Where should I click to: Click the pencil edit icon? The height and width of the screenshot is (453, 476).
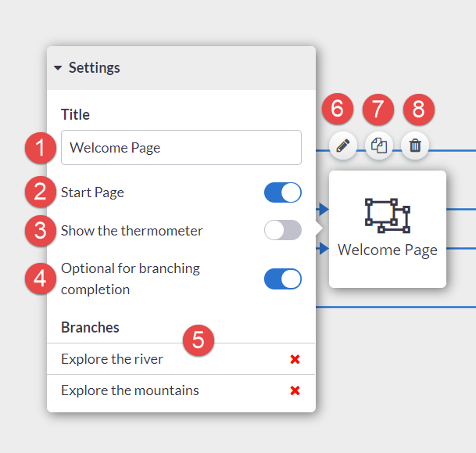coord(342,146)
